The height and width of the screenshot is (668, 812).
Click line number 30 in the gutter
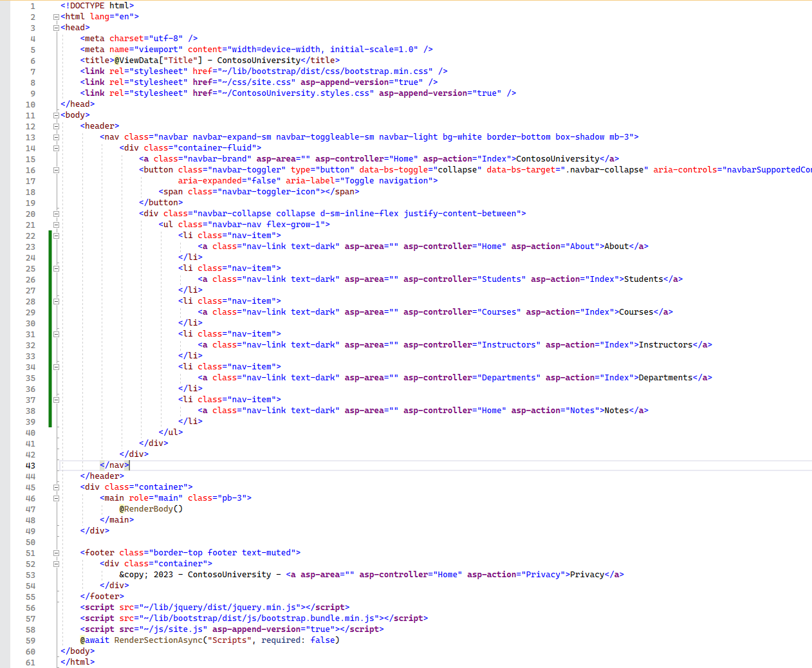[x=30, y=323]
